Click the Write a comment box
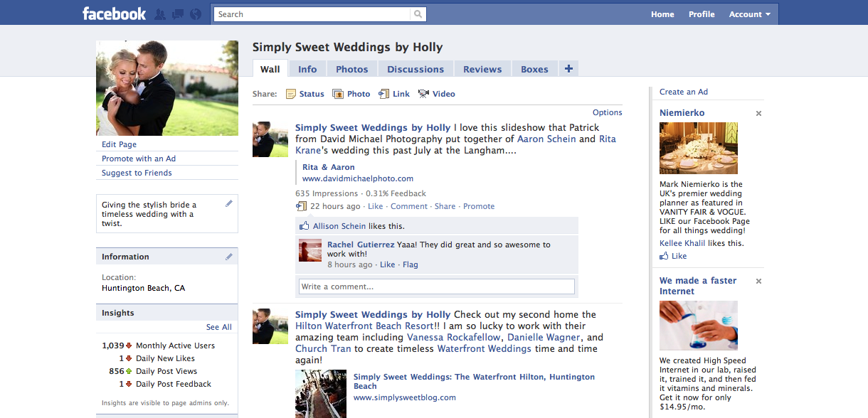The image size is (868, 418). click(436, 286)
